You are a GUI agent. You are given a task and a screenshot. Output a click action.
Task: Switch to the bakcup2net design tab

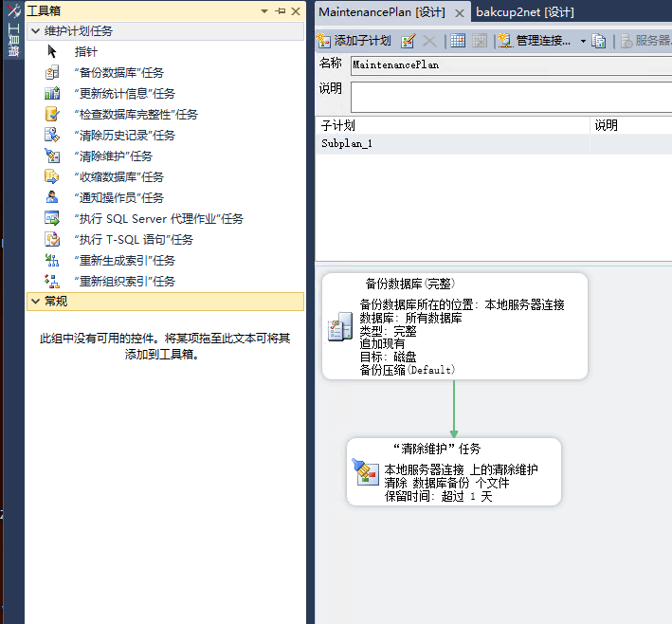point(524,12)
